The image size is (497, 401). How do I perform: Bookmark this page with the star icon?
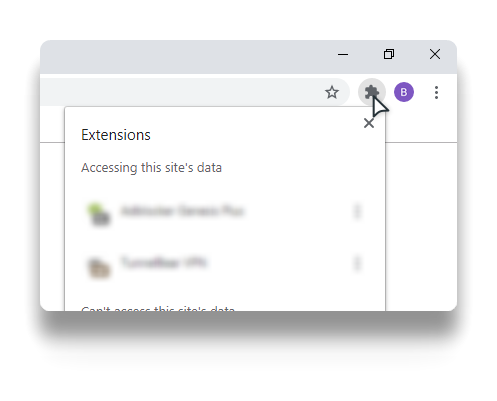pos(332,92)
